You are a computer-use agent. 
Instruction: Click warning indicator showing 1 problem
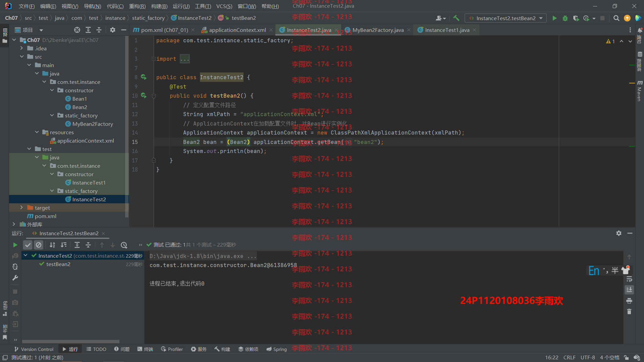click(610, 41)
